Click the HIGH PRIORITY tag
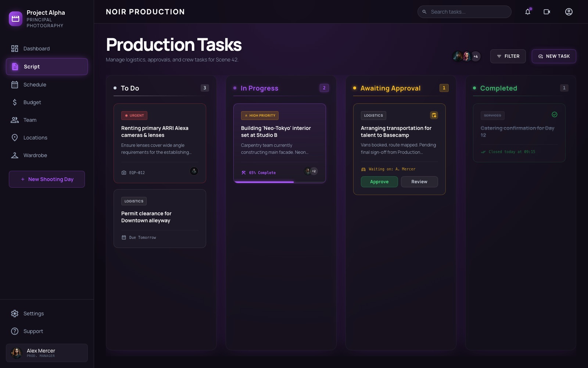 (260, 116)
